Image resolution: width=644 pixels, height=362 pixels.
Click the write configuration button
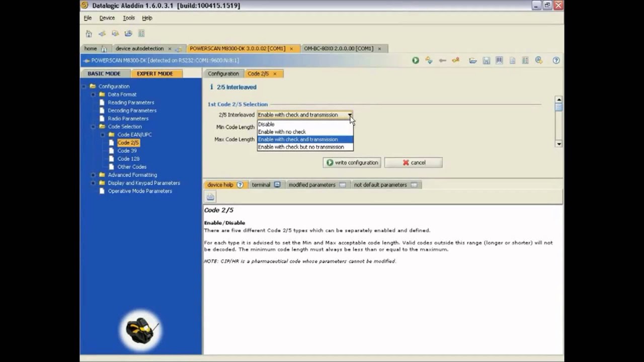352,162
